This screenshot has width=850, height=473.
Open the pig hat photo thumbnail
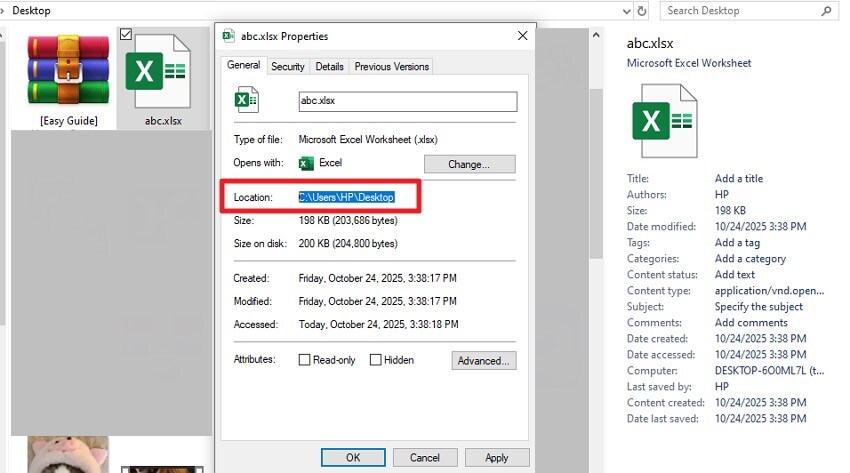click(x=68, y=455)
